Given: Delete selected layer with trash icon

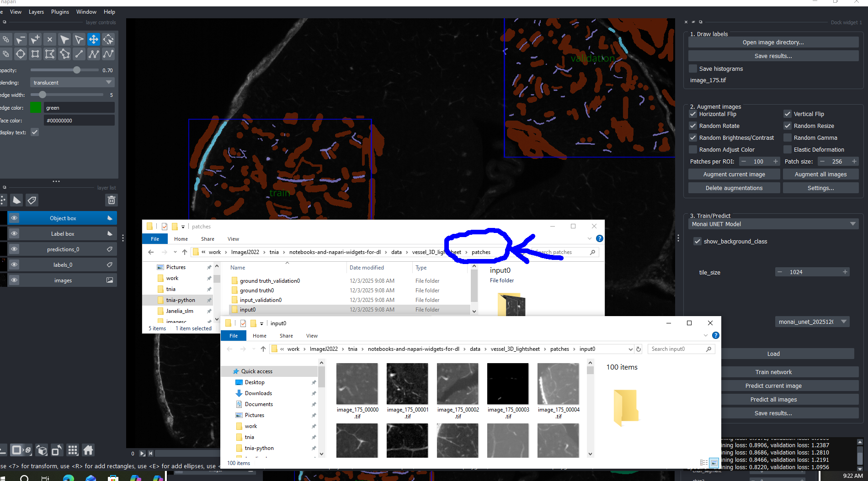Looking at the screenshot, I should (x=111, y=200).
